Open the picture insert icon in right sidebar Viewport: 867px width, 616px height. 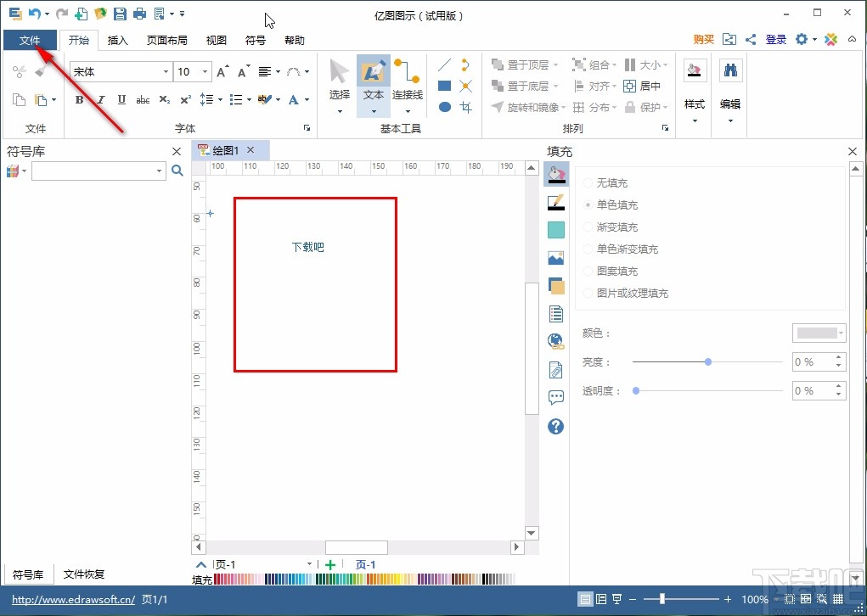(x=555, y=258)
